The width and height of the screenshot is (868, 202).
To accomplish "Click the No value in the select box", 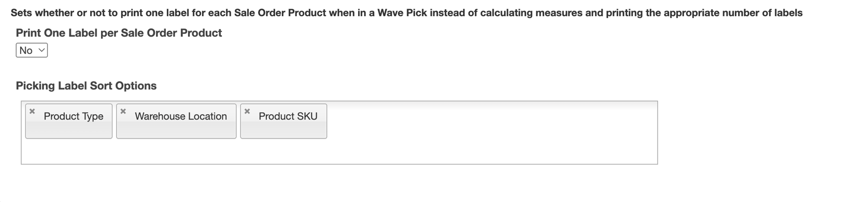I will [26, 50].
